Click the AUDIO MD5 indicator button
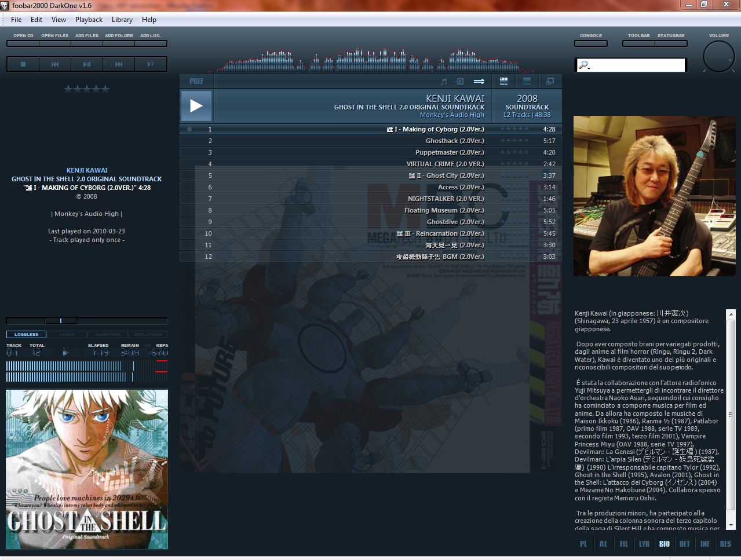 point(108,334)
